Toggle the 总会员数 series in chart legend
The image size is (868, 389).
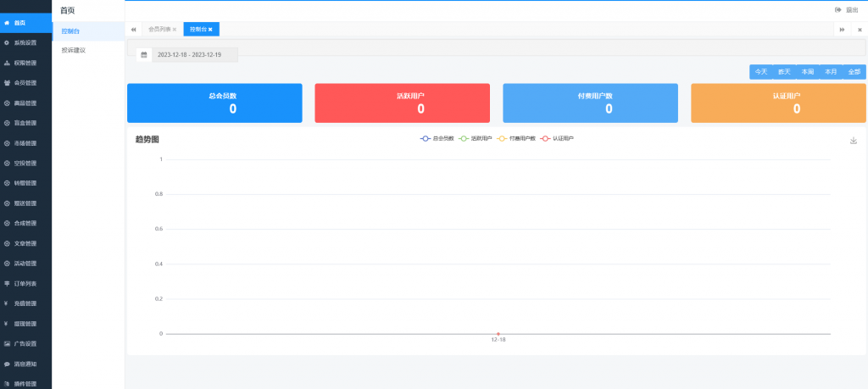437,138
